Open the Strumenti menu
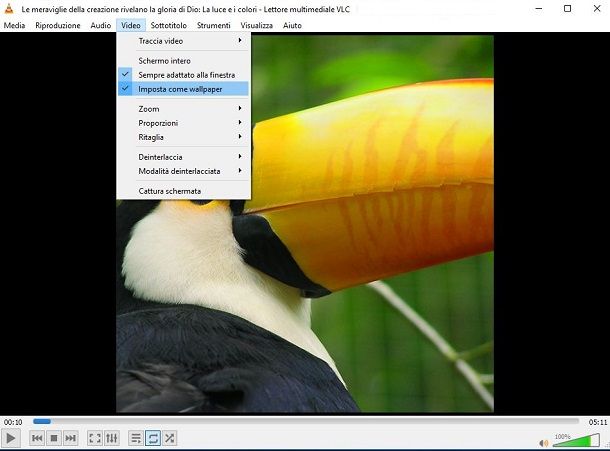Viewport: 610px width, 451px height. [213, 25]
